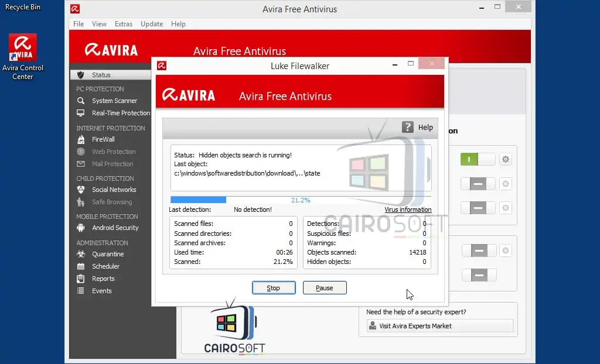Image resolution: width=600 pixels, height=364 pixels.
Task: Maximize the Luke Filewalker window
Action: click(411, 63)
